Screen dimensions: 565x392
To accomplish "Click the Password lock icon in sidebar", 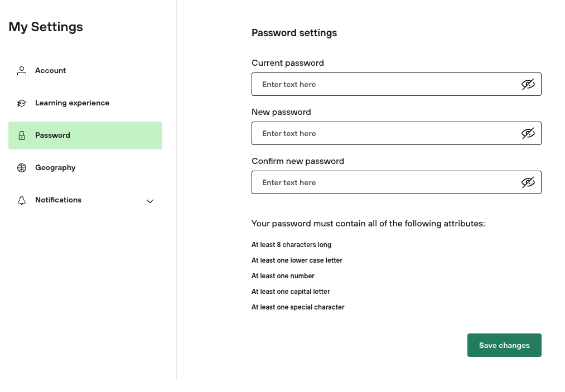I will [22, 135].
